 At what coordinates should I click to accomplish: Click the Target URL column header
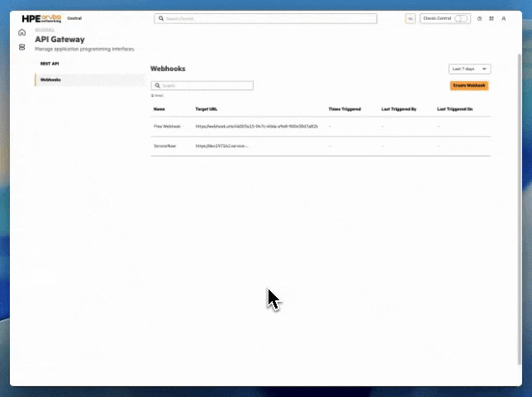[x=207, y=109]
